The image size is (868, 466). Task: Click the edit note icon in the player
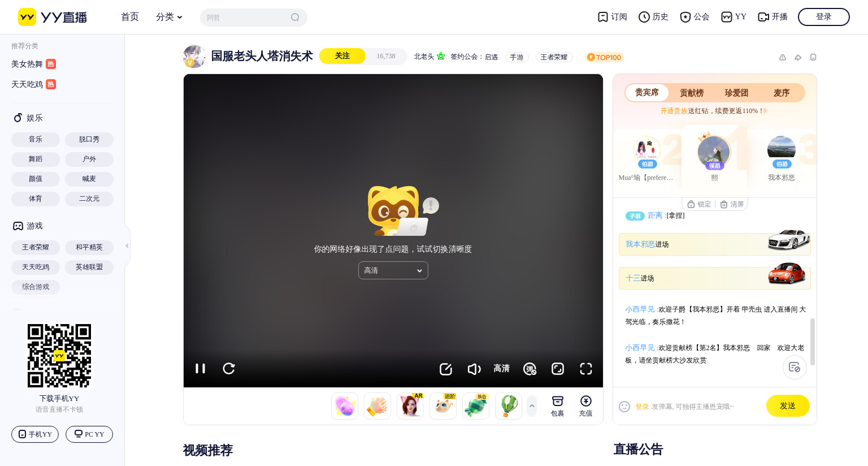446,369
